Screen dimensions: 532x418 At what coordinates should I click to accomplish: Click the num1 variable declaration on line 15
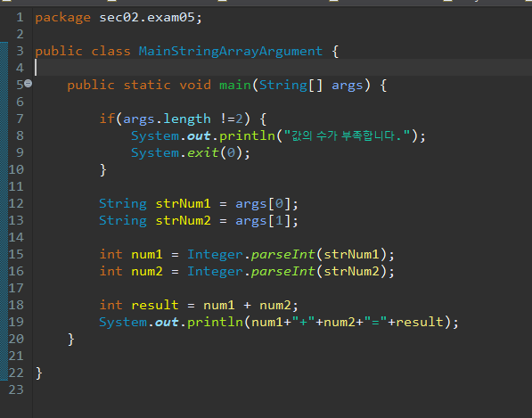coord(147,255)
